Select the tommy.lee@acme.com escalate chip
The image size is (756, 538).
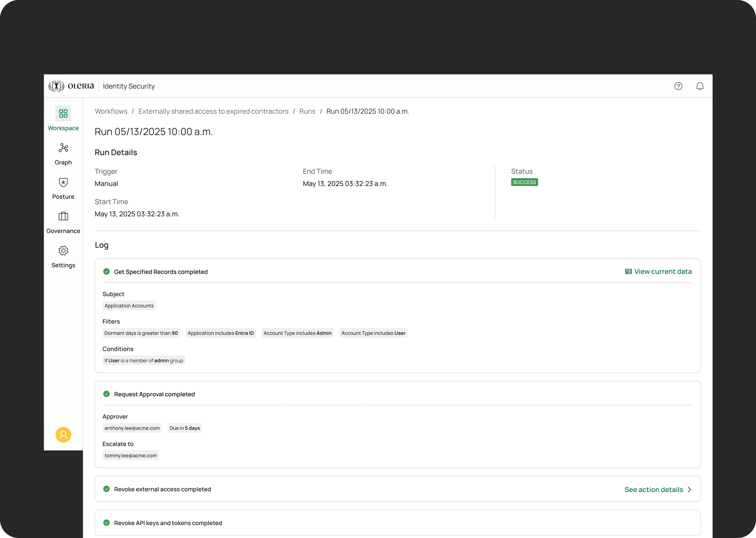[131, 455]
